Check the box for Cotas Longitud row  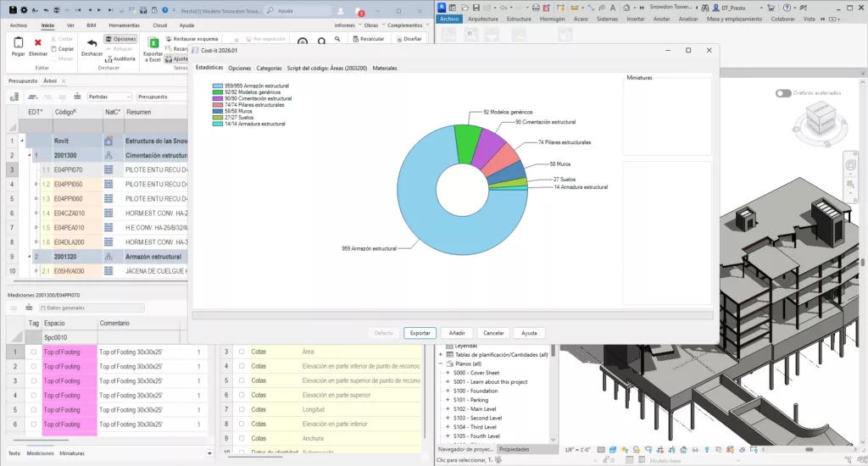click(x=242, y=409)
